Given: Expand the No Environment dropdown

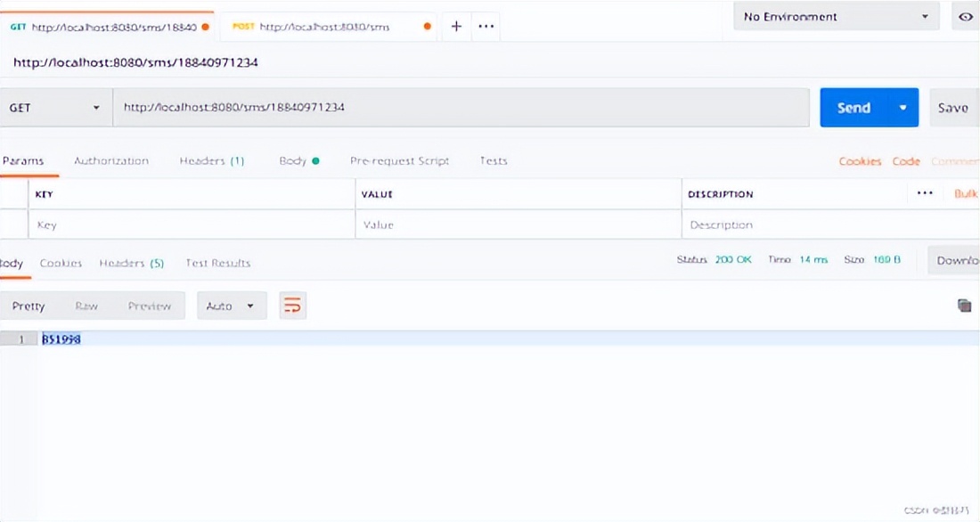Looking at the screenshot, I should pyautogui.click(x=837, y=17).
